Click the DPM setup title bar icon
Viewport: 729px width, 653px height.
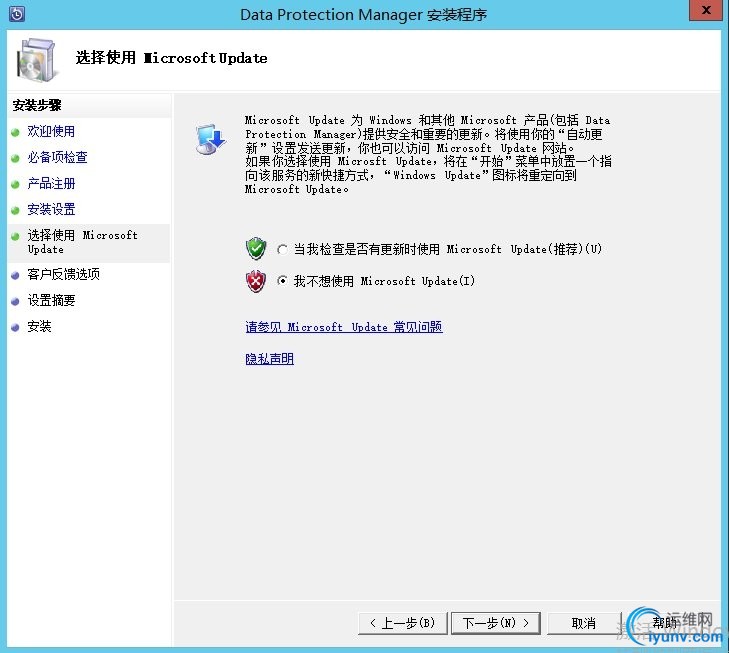click(17, 14)
